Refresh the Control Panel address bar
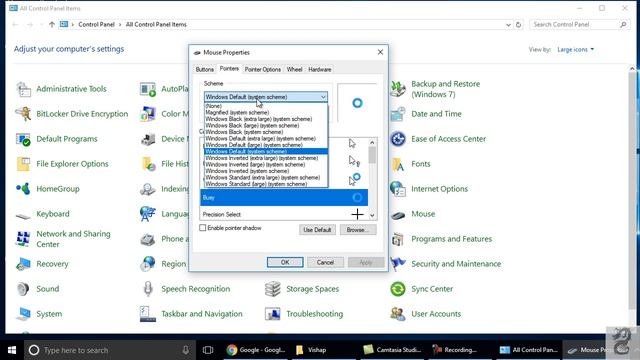 518,24
